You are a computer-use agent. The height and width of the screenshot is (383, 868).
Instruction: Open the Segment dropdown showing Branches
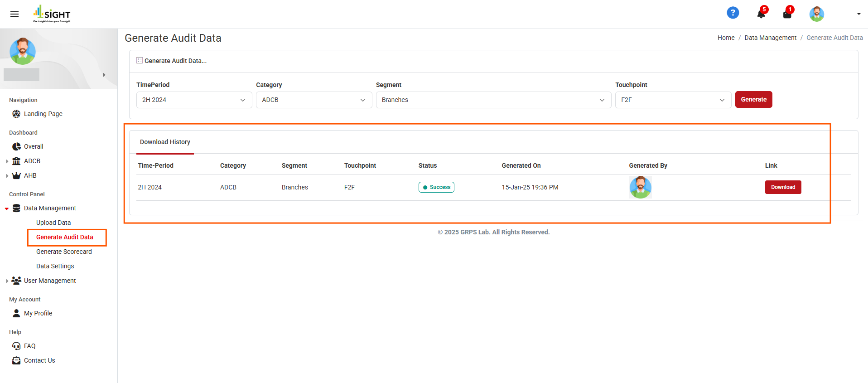(x=493, y=100)
